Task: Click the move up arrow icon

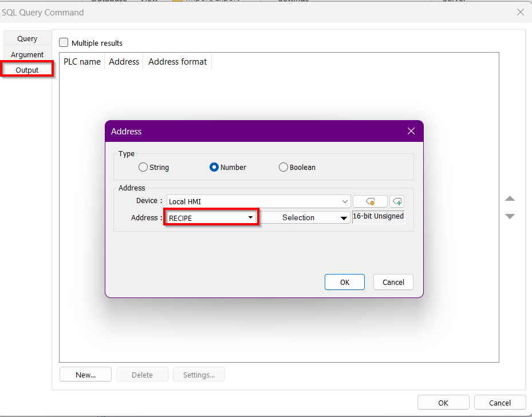Action: 510,198
